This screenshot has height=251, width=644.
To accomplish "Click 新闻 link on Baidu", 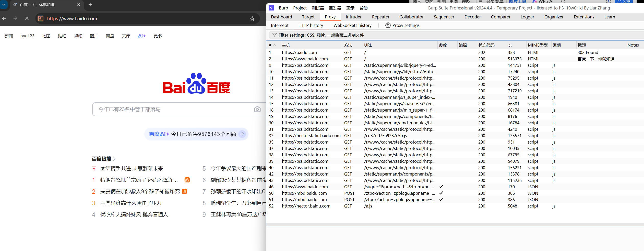I will point(9,36).
